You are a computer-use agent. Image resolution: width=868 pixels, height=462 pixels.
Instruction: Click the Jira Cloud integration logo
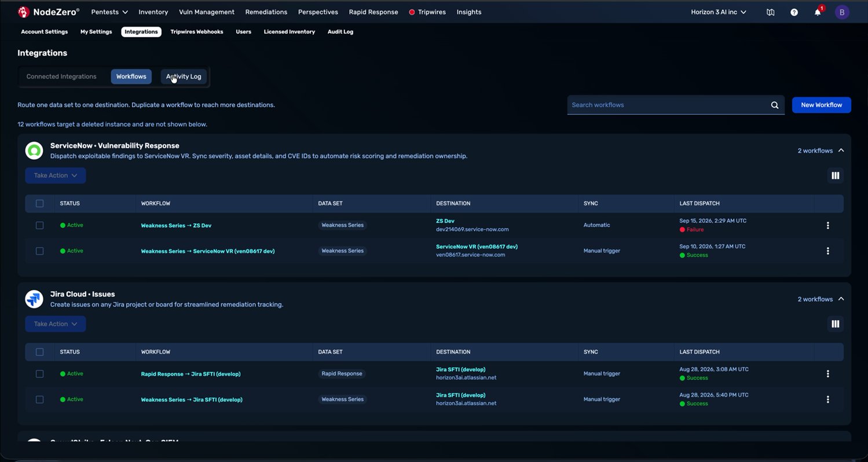[34, 299]
